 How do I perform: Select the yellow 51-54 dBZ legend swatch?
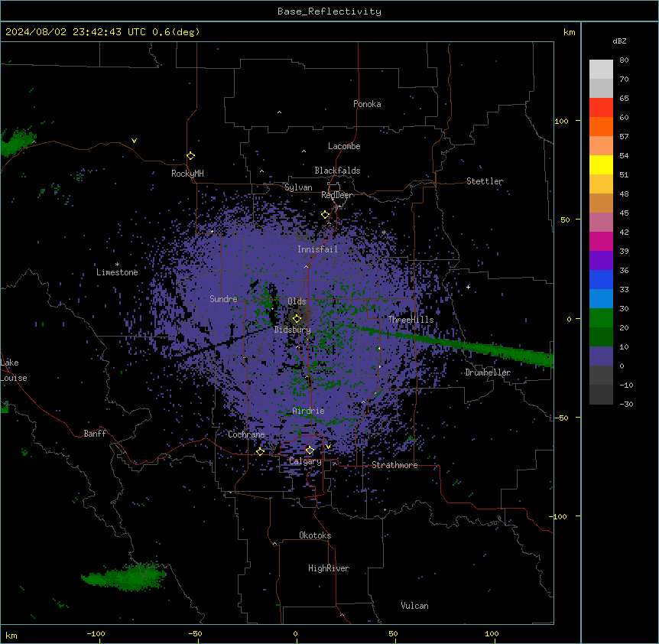[x=601, y=164]
